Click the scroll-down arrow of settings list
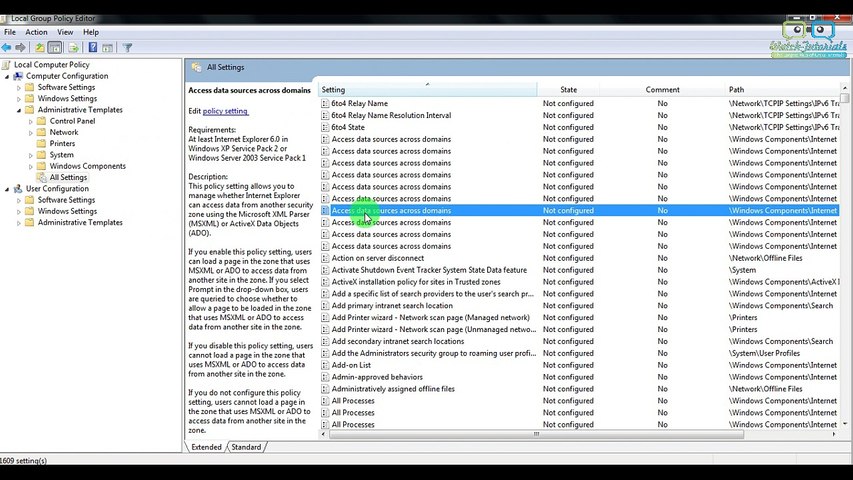 [x=844, y=423]
